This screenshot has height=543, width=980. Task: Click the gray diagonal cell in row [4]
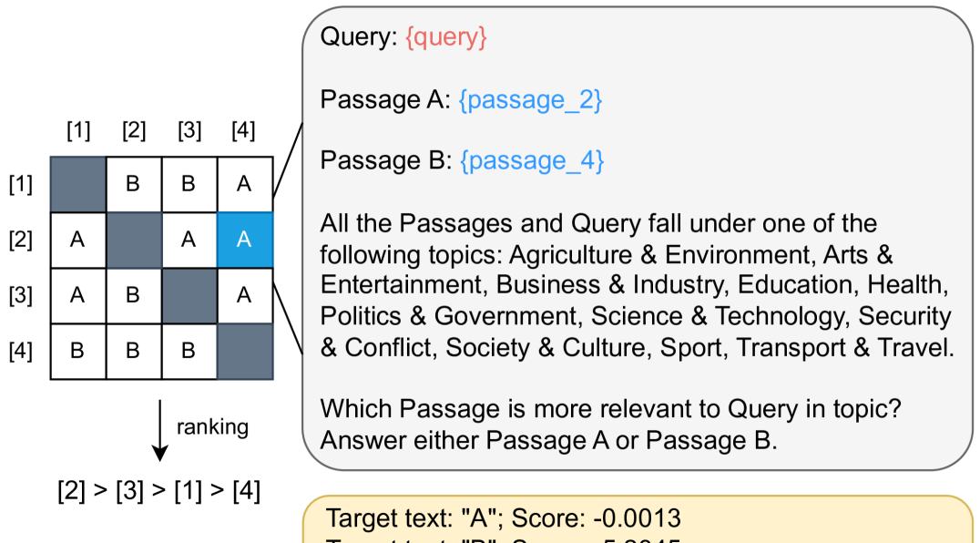[x=244, y=351]
